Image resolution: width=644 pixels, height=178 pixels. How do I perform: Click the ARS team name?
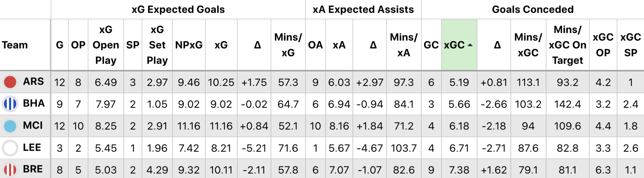[x=33, y=82]
